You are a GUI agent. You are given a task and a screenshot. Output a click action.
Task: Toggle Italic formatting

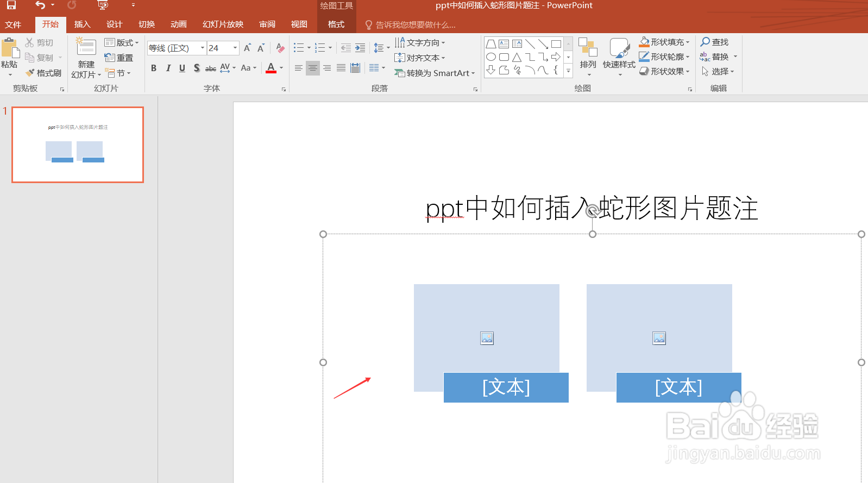click(168, 68)
